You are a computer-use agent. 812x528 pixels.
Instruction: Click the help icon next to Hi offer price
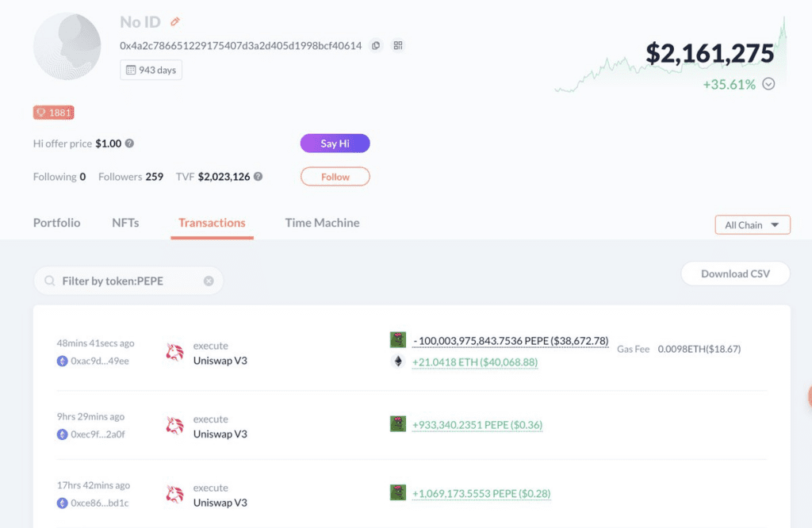(x=129, y=143)
